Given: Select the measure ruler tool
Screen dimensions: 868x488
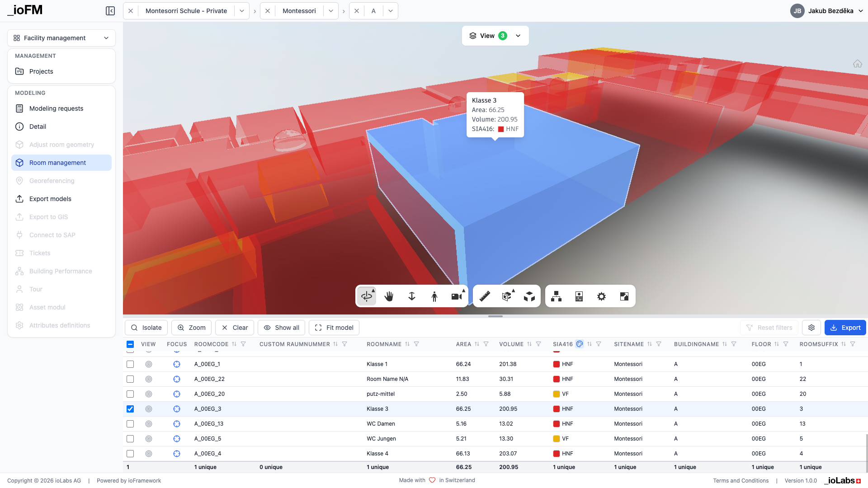Looking at the screenshot, I should point(485,296).
